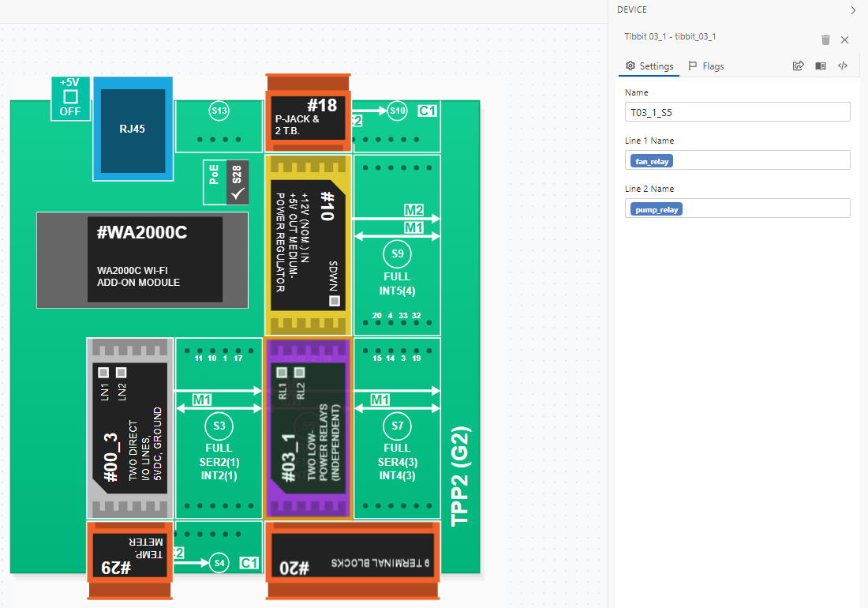Click the LN1 indicator box
The height and width of the screenshot is (608, 868).
(103, 372)
